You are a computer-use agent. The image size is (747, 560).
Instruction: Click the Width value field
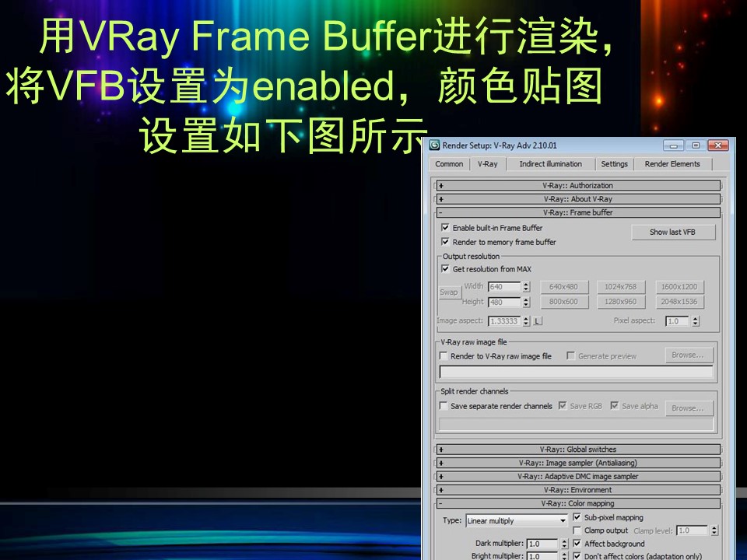[505, 287]
